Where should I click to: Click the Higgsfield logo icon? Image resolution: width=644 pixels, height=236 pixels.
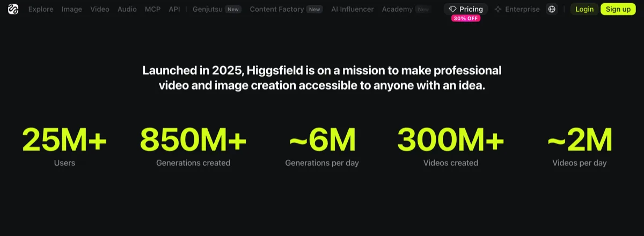coord(13,9)
